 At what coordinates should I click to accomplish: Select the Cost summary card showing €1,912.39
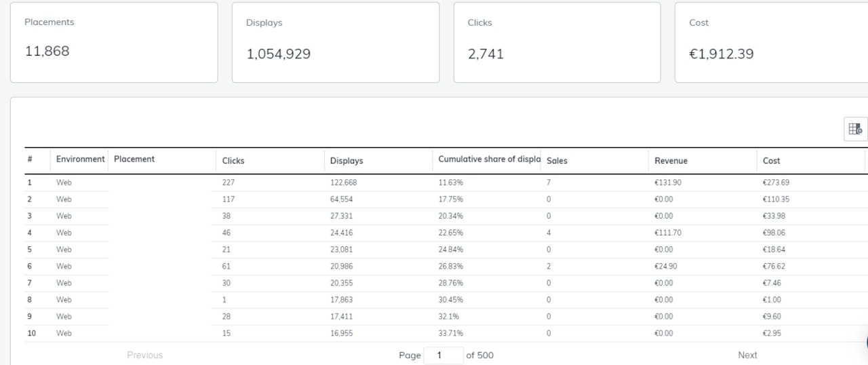pos(771,42)
